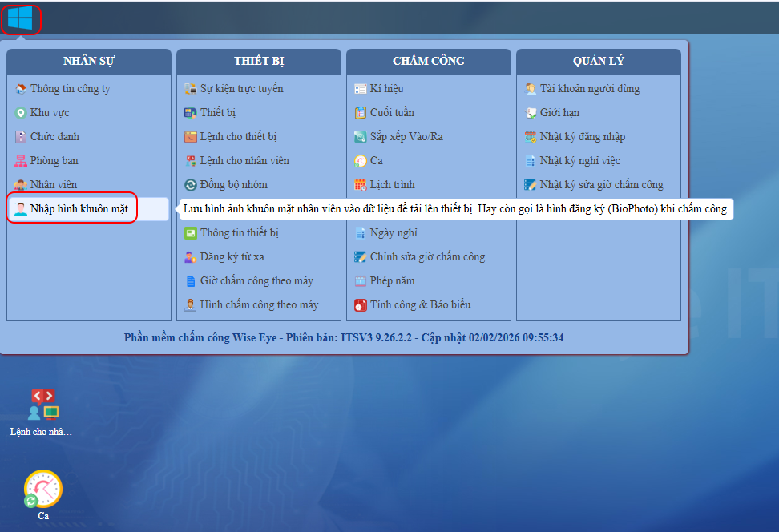
Task: Open Chỉnh sửa giờ chấm công entry
Action: (427, 257)
